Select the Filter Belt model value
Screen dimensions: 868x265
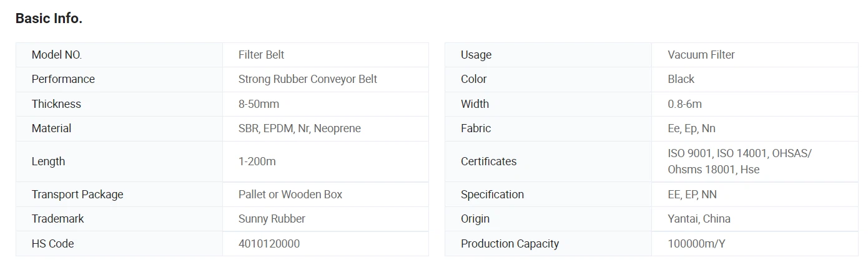(261, 55)
